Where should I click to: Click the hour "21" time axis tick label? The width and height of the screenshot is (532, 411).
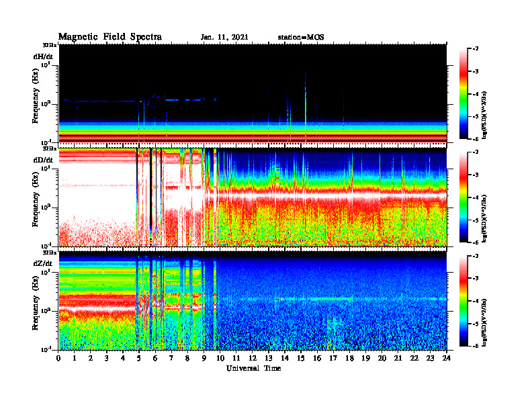coord(398,359)
